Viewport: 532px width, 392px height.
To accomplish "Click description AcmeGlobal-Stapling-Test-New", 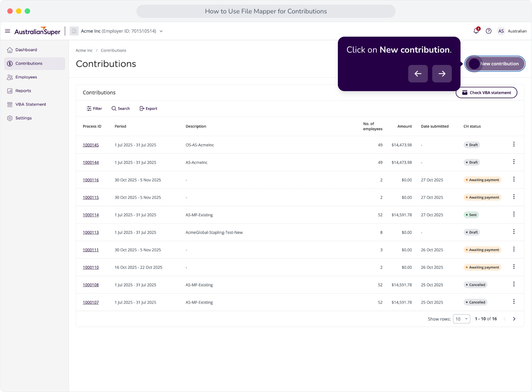I will coord(214,233).
